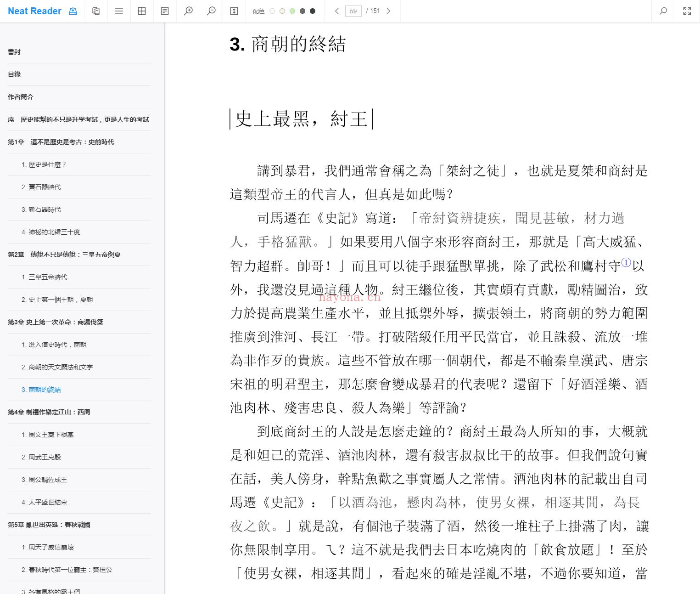The image size is (700, 594).
Task: Open the grid layout view icon
Action: tap(142, 11)
